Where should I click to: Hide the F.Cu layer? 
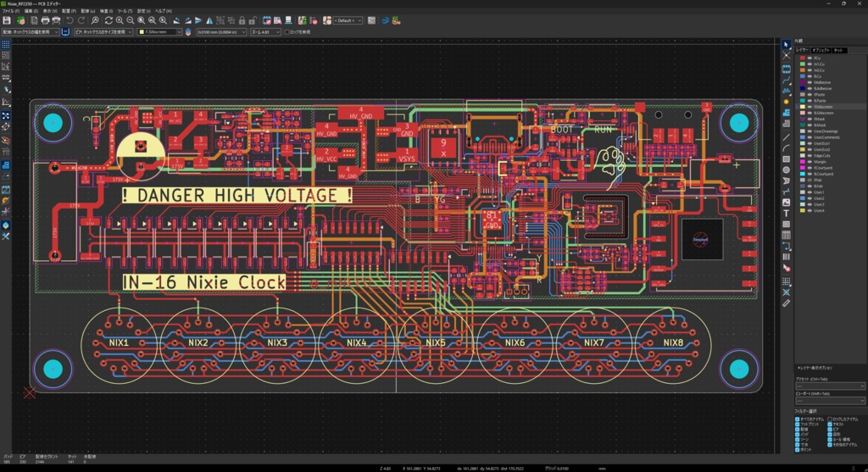[x=810, y=58]
